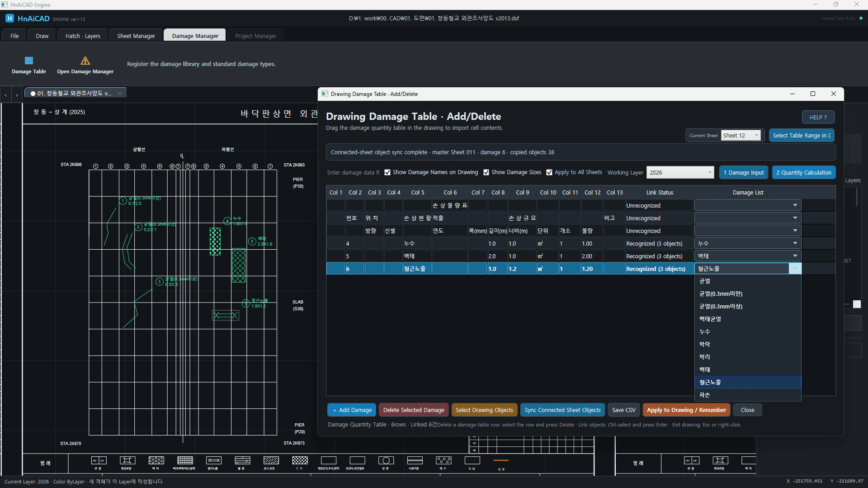Click the dialog title bar window icon
The image size is (868, 488).
[x=325, y=94]
